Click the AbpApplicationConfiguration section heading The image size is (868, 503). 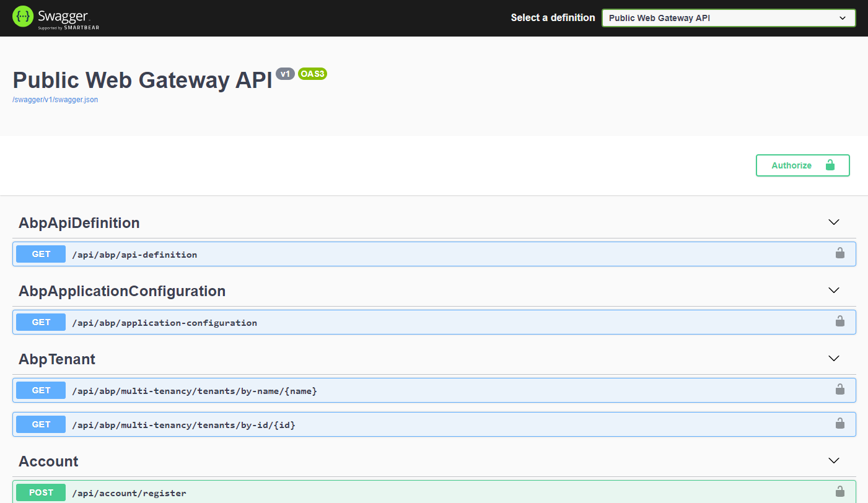point(122,291)
